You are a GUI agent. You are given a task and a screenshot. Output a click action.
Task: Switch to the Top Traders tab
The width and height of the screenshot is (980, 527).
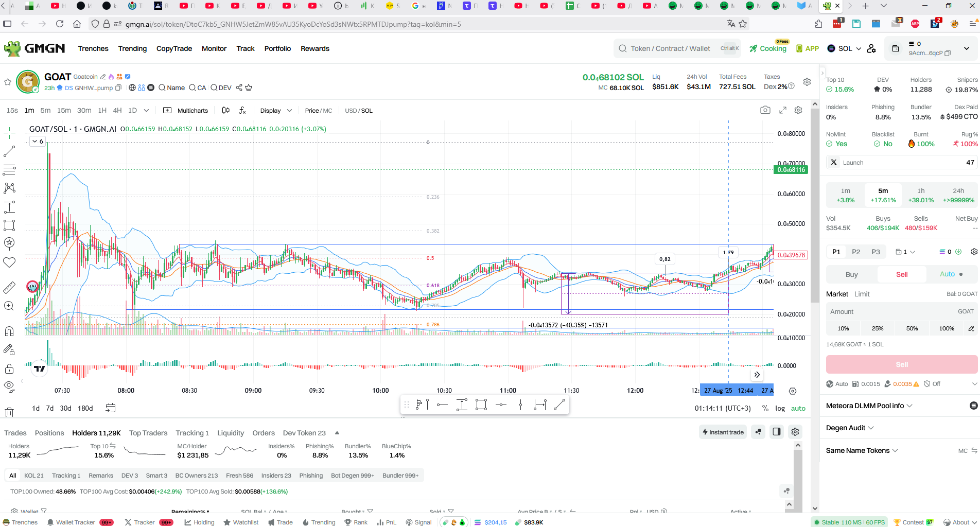point(148,433)
